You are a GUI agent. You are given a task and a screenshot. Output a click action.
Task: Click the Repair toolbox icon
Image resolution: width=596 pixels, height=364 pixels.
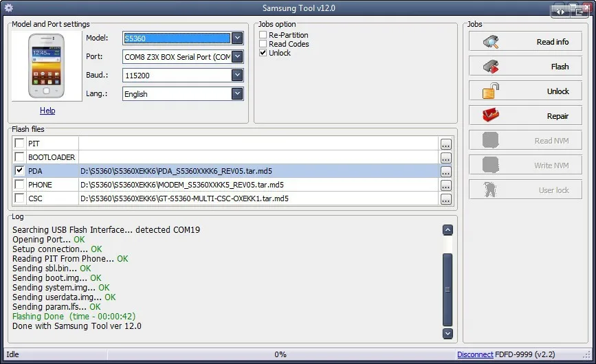[x=491, y=115]
